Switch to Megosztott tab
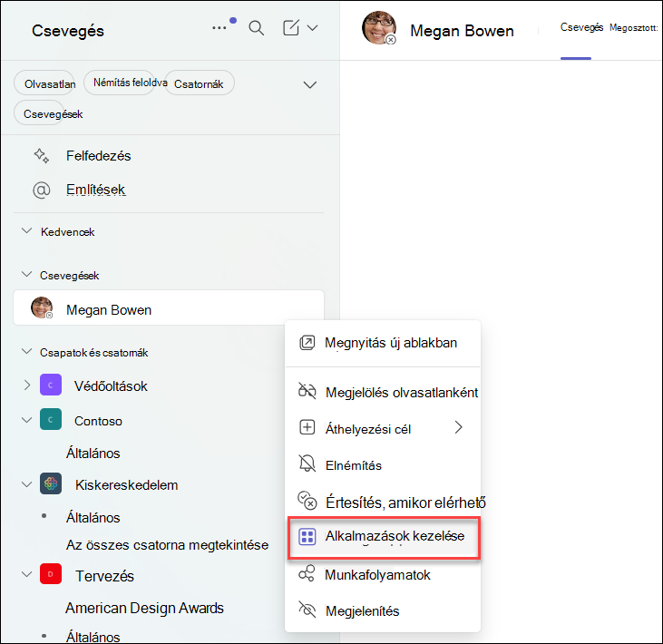The width and height of the screenshot is (663, 644). tap(633, 28)
